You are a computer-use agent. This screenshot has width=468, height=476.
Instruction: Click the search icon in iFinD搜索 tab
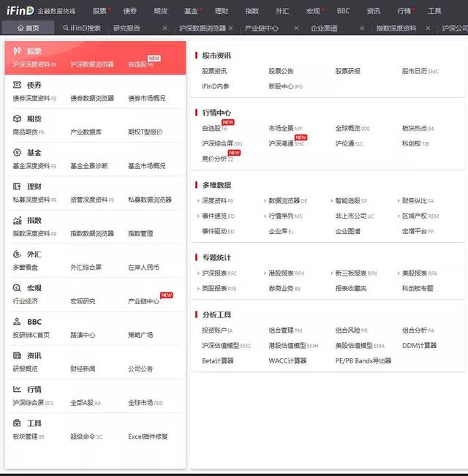click(x=66, y=28)
